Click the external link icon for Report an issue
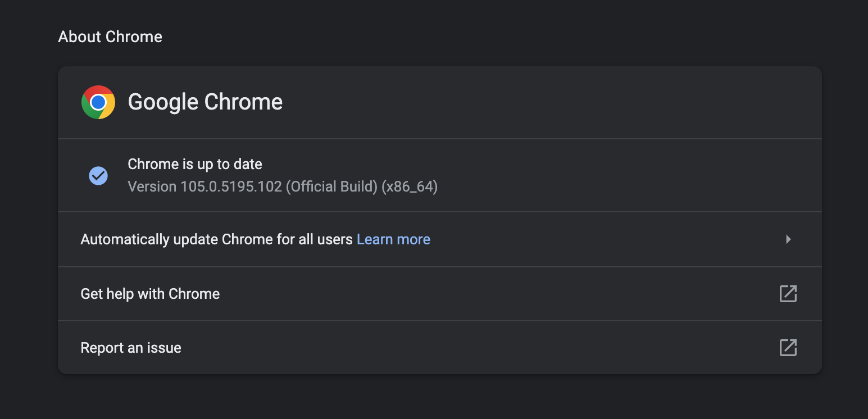 click(x=788, y=348)
